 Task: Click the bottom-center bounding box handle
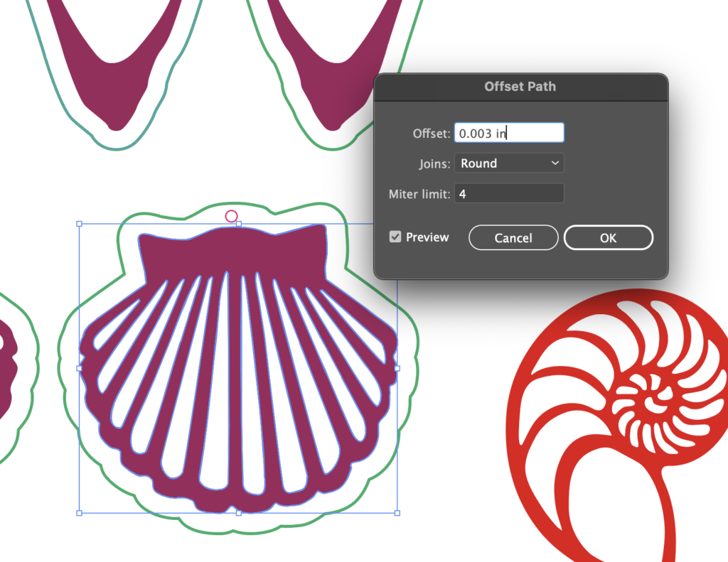click(239, 513)
